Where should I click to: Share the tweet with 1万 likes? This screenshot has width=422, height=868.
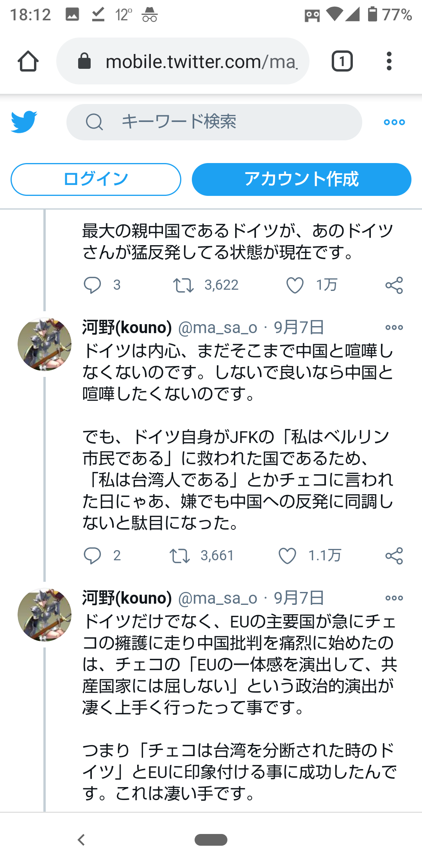pyautogui.click(x=394, y=285)
